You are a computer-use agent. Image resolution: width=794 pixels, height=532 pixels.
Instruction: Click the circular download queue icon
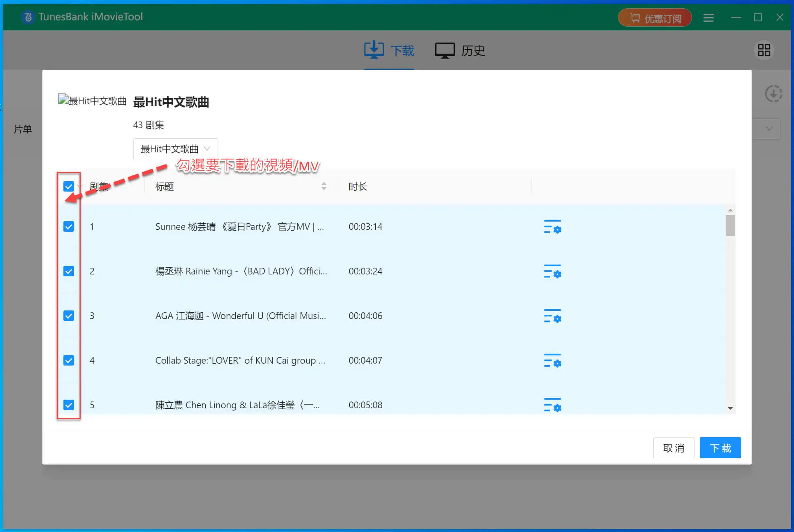pos(773,94)
